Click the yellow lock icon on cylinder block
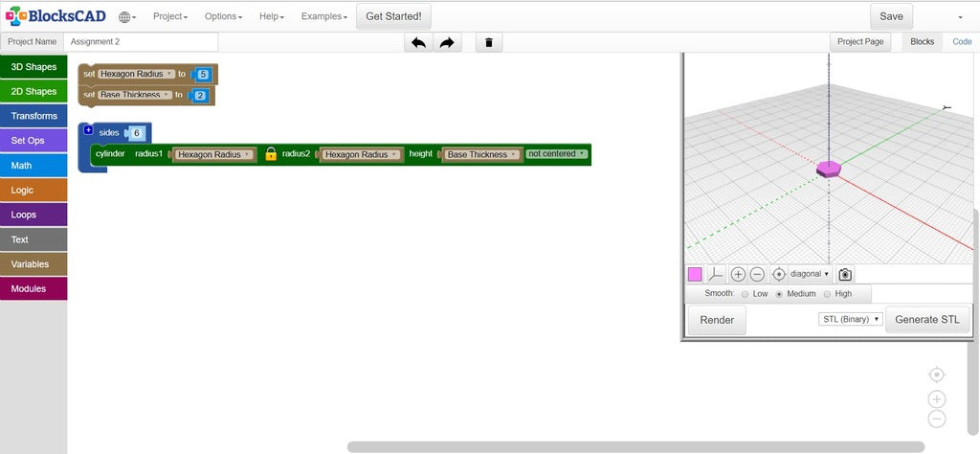This screenshot has height=454, width=980. (x=271, y=154)
